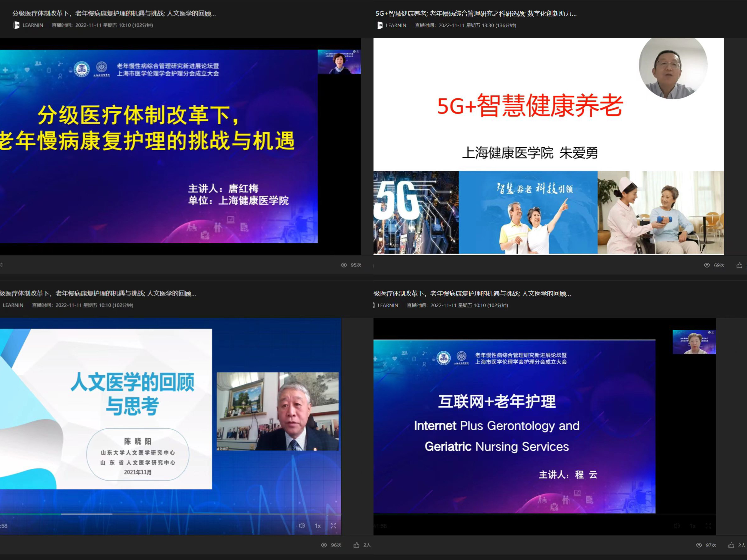Viewport: 747px width, 560px height.
Task: Enter fullscreen on the 人文医学的回顾与思考 video
Action: (333, 526)
